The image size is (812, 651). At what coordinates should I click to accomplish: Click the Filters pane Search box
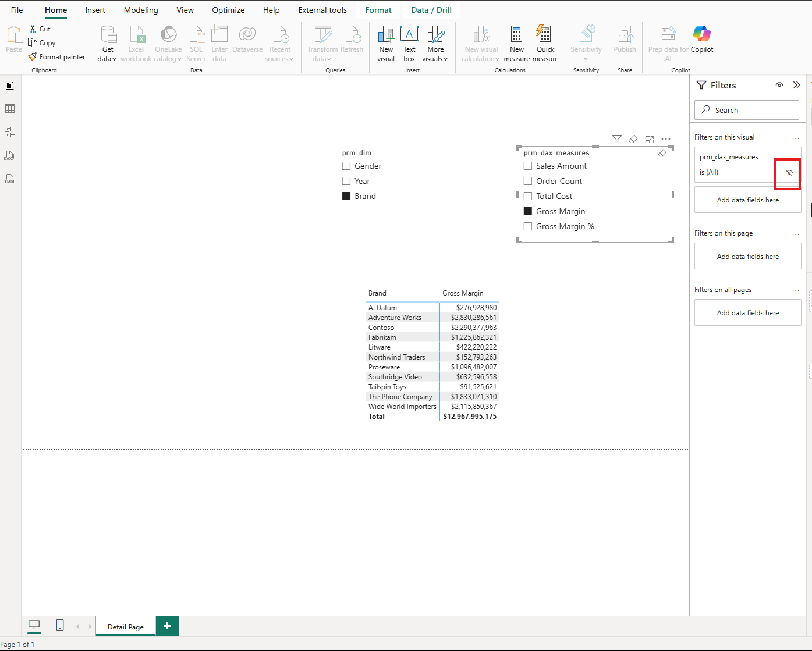pos(747,110)
